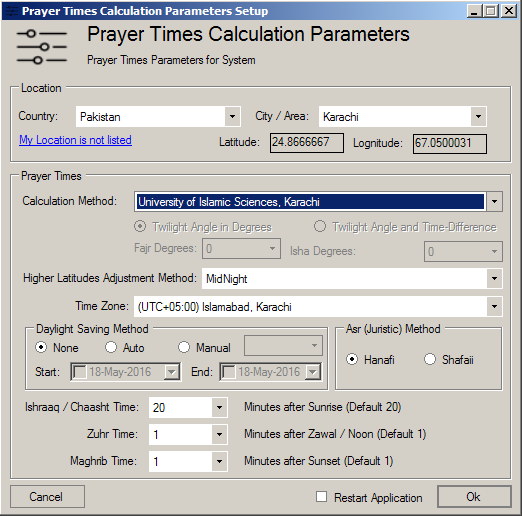Click the Longitude field 67.0500031
Viewport: 522px width, 516px height.
(x=450, y=144)
